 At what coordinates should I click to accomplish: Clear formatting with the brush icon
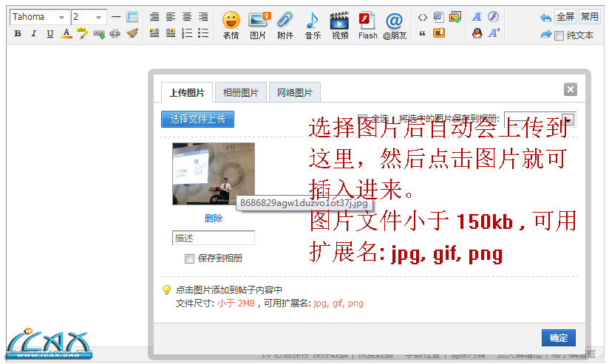pyautogui.click(x=132, y=33)
